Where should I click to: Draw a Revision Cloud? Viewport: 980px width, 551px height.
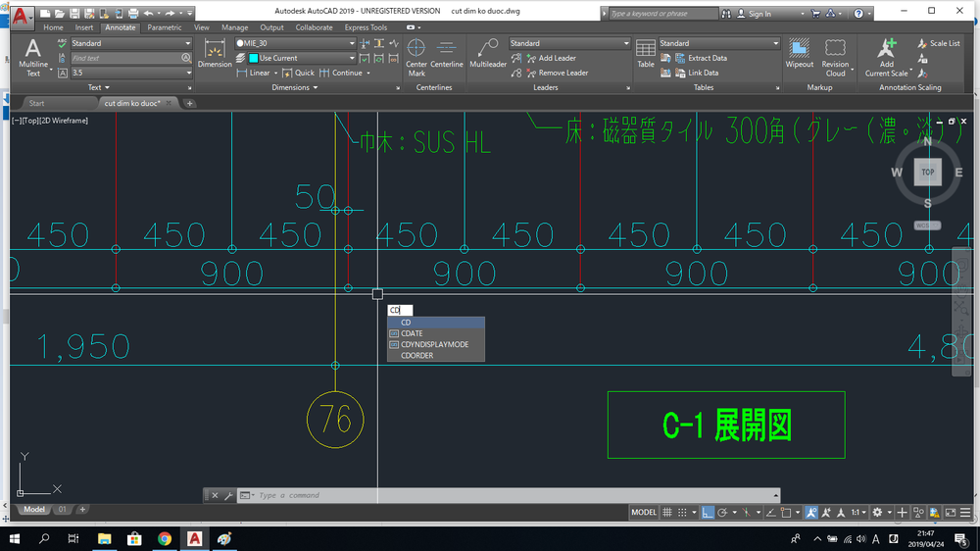(835, 58)
